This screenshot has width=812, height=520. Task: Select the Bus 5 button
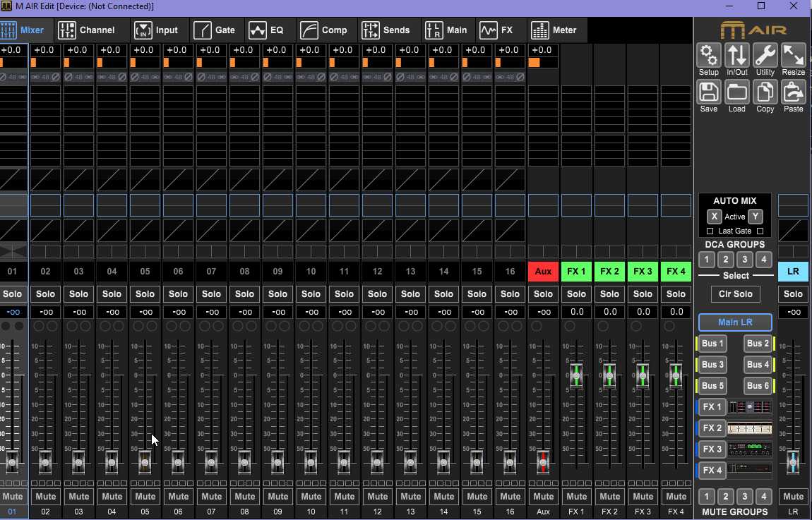[712, 386]
